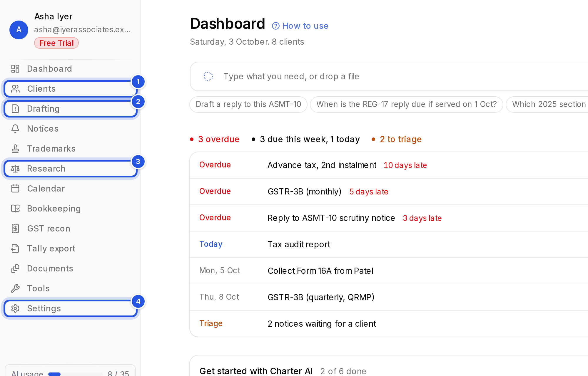
Task: Click the Tally export icon
Action: pyautogui.click(x=15, y=249)
